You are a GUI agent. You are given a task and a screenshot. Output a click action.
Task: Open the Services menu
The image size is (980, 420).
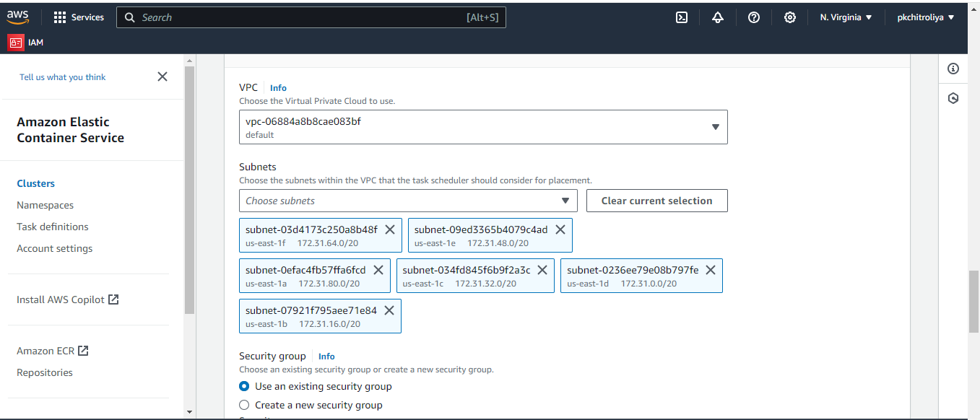tap(79, 17)
